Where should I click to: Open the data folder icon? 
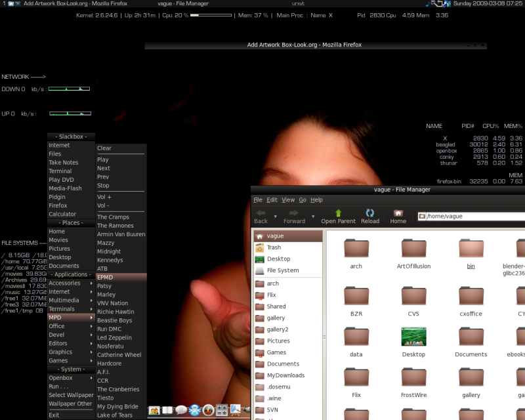(x=356, y=336)
